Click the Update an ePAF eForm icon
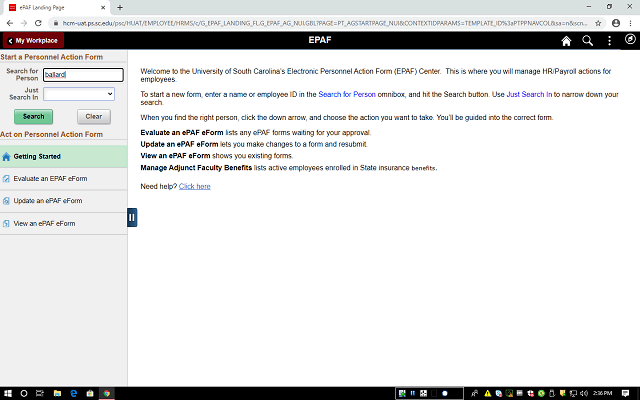 coord(6,201)
